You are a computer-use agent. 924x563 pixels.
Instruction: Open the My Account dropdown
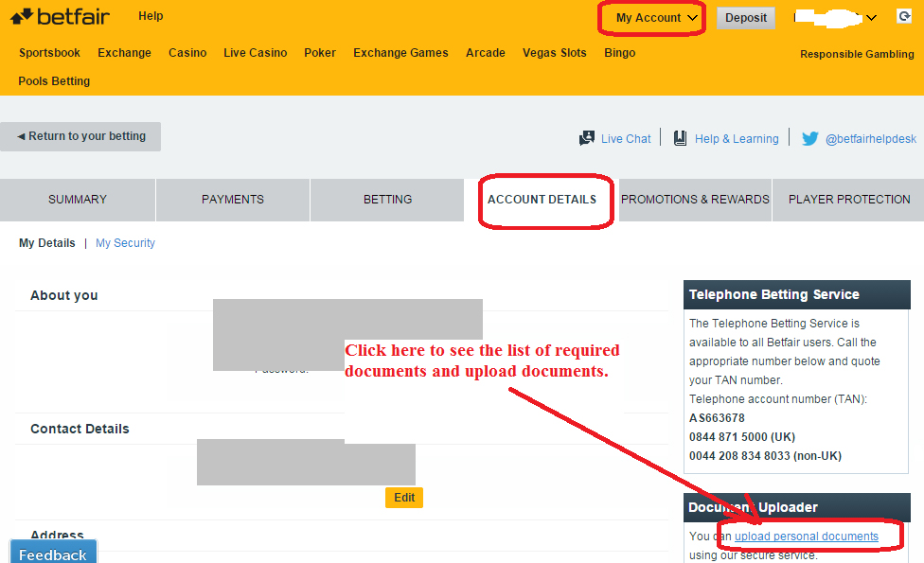[656, 18]
